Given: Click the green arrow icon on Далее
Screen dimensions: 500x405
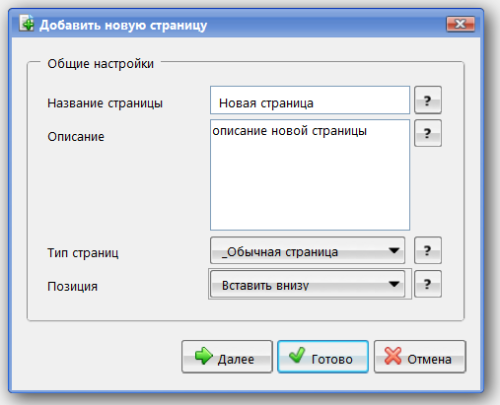Looking at the screenshot, I should pos(204,356).
